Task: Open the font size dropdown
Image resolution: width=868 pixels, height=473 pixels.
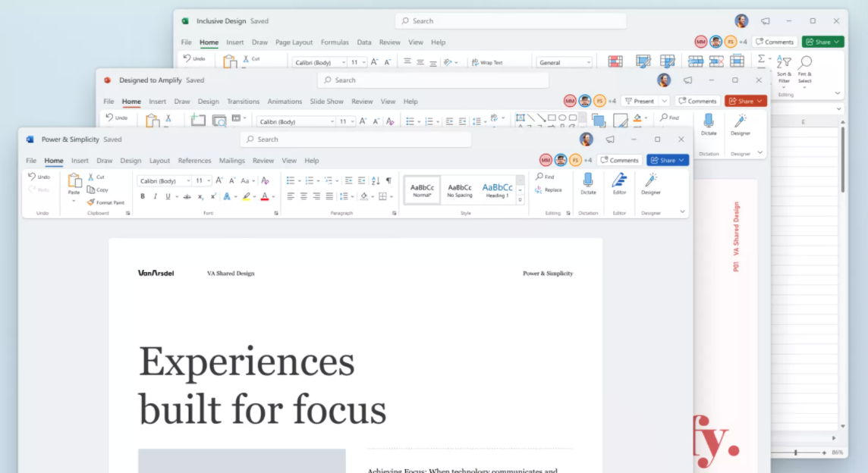Action: 208,180
